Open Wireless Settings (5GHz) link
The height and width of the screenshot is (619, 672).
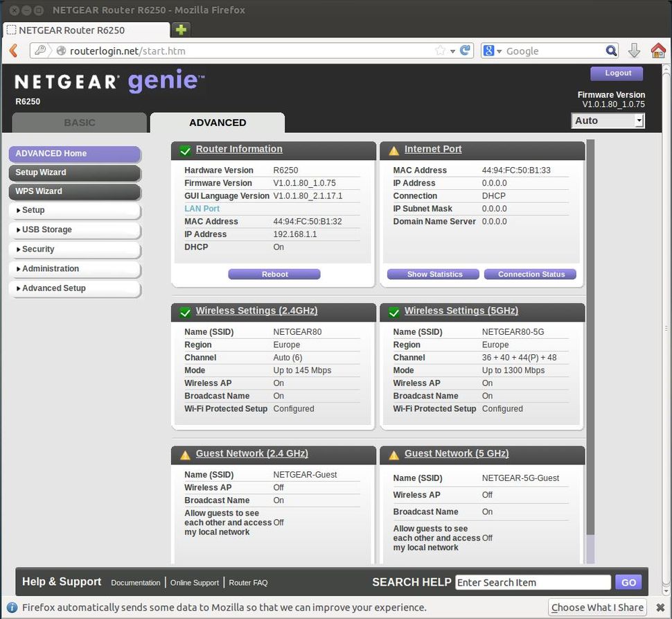point(461,311)
